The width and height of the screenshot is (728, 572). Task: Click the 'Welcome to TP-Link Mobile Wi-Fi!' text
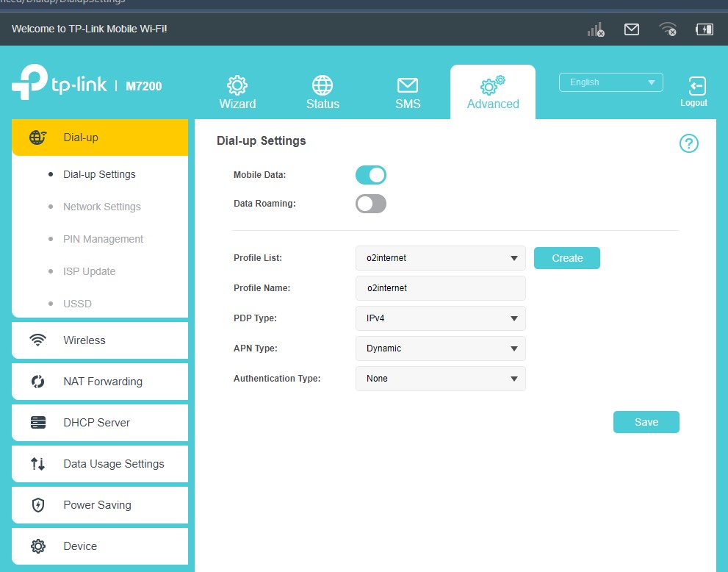coord(89,29)
